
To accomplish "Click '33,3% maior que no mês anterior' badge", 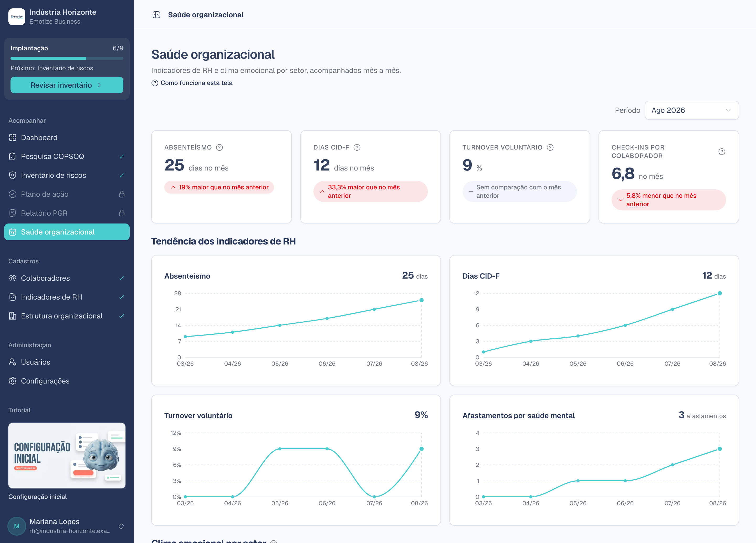I will 370,191.
